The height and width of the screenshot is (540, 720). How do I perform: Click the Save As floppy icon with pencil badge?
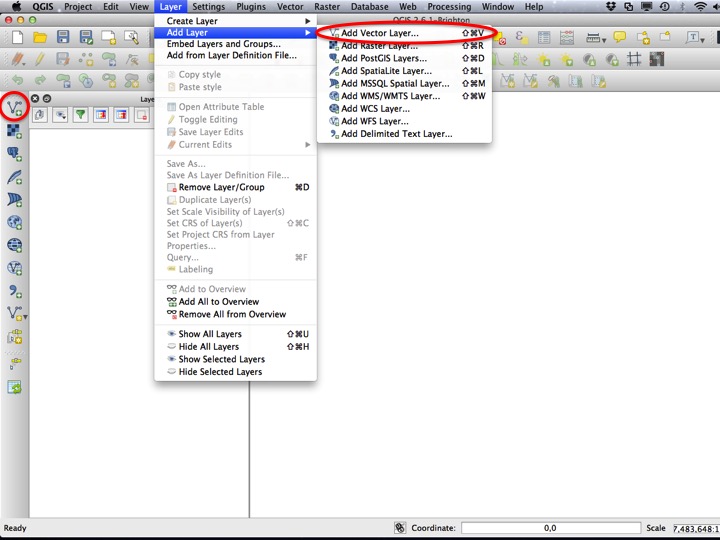(86, 37)
